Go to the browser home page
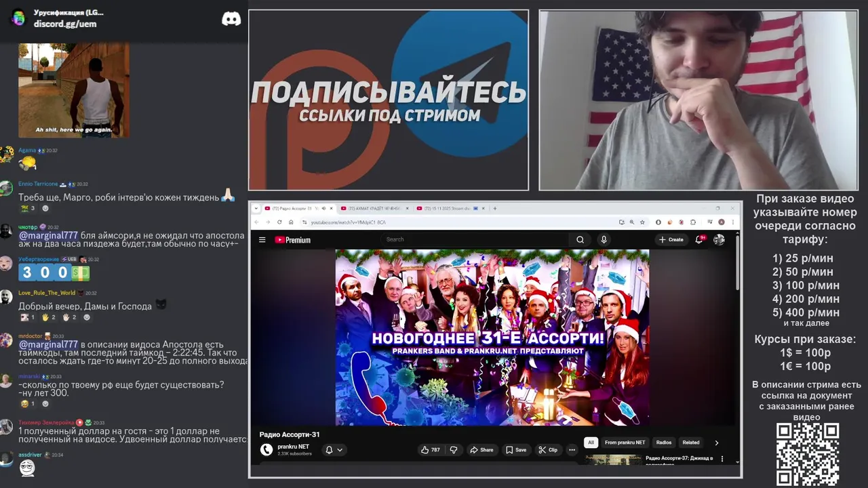Viewport: 868px width, 488px height. click(x=291, y=222)
